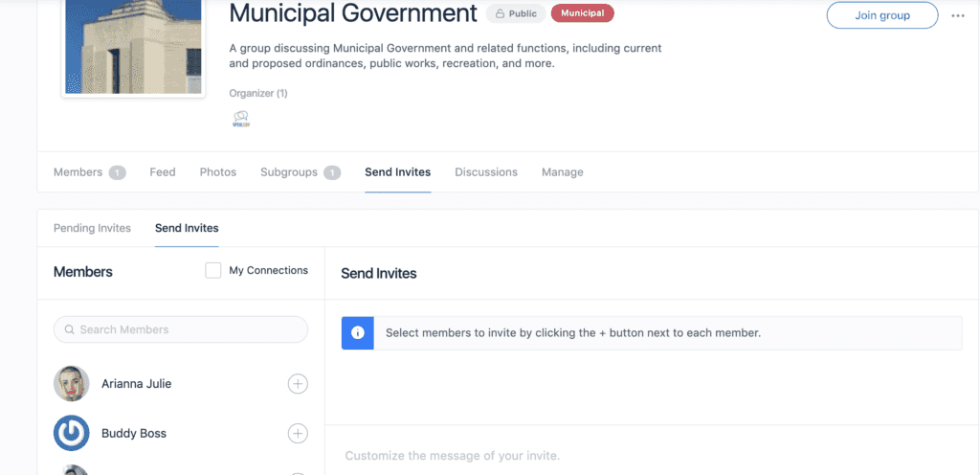Image resolution: width=980 pixels, height=475 pixels.
Task: Open the Manage tab
Action: (x=563, y=171)
